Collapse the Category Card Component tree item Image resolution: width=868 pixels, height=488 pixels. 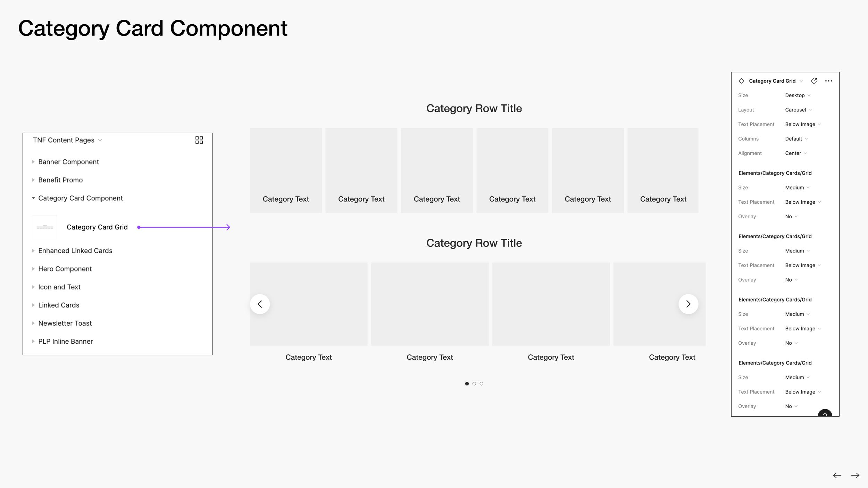(x=33, y=198)
